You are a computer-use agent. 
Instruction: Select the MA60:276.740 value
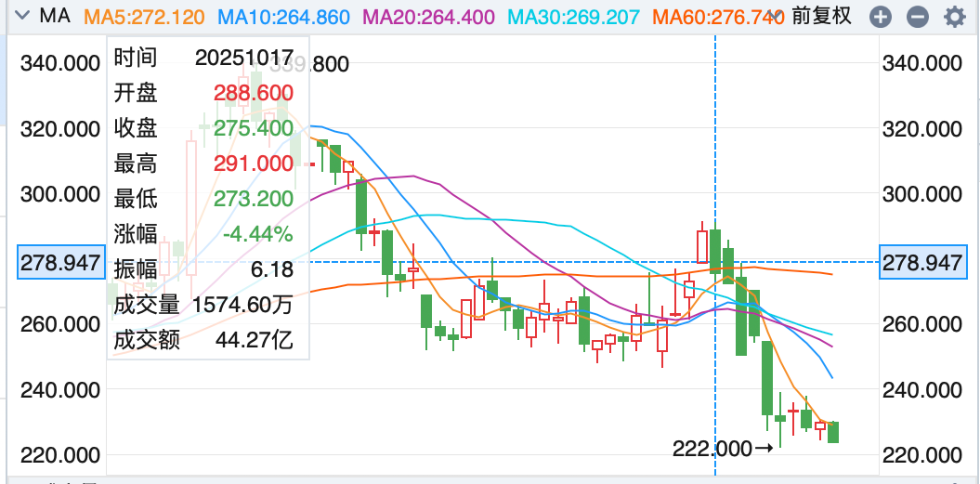point(717,17)
